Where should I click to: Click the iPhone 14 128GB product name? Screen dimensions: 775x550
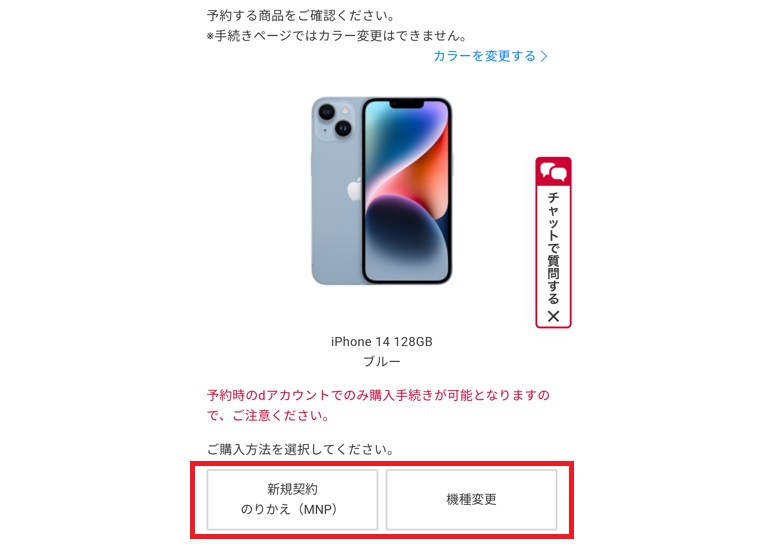pos(382,341)
